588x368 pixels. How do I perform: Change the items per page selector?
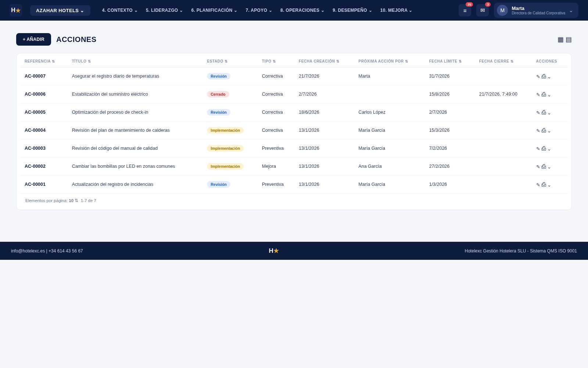(73, 201)
